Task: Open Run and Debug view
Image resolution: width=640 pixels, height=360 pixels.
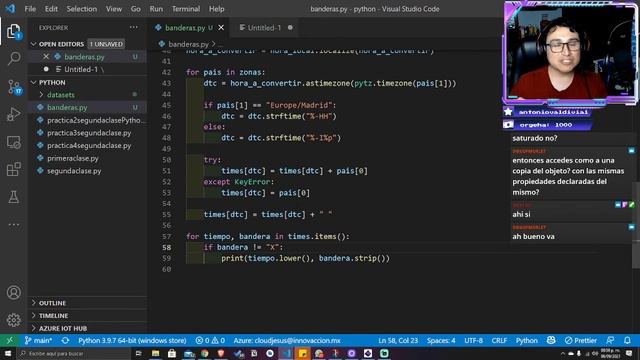Action: click(13, 115)
